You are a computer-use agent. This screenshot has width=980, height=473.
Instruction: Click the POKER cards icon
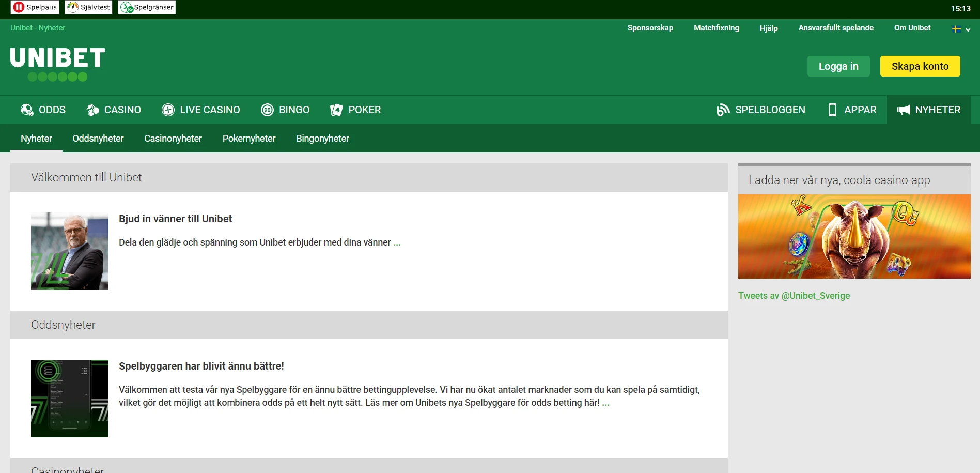tap(336, 110)
